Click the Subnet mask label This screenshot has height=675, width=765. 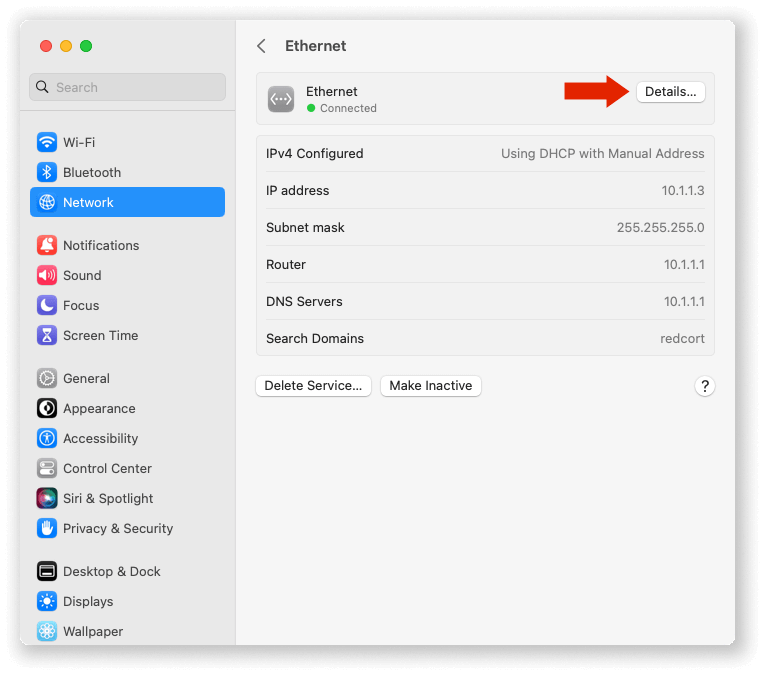[305, 227]
